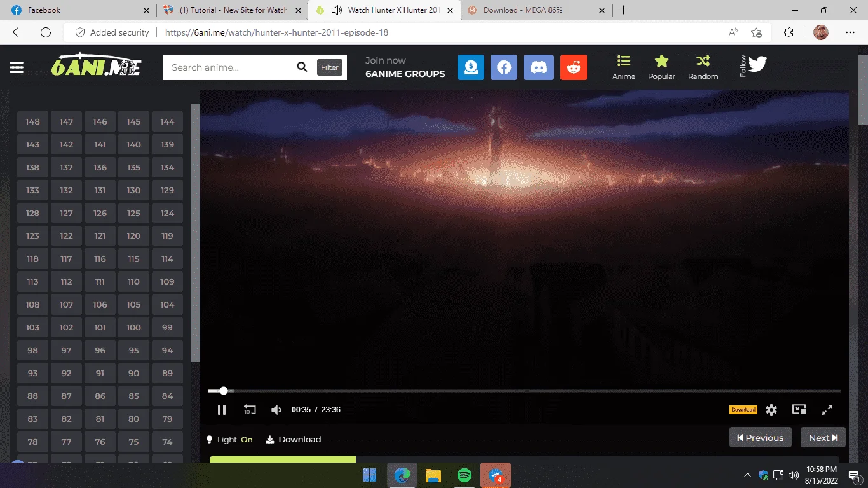Image resolution: width=868 pixels, height=488 pixels.
Task: Click the Next episode button
Action: click(x=823, y=438)
